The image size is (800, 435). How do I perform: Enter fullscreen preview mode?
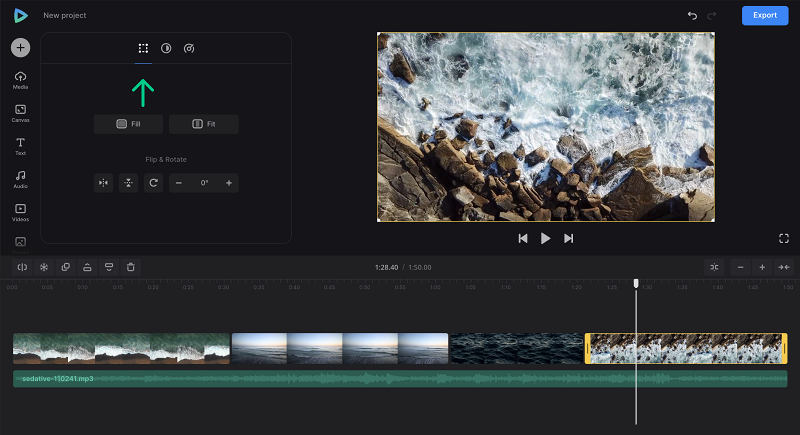click(x=784, y=239)
